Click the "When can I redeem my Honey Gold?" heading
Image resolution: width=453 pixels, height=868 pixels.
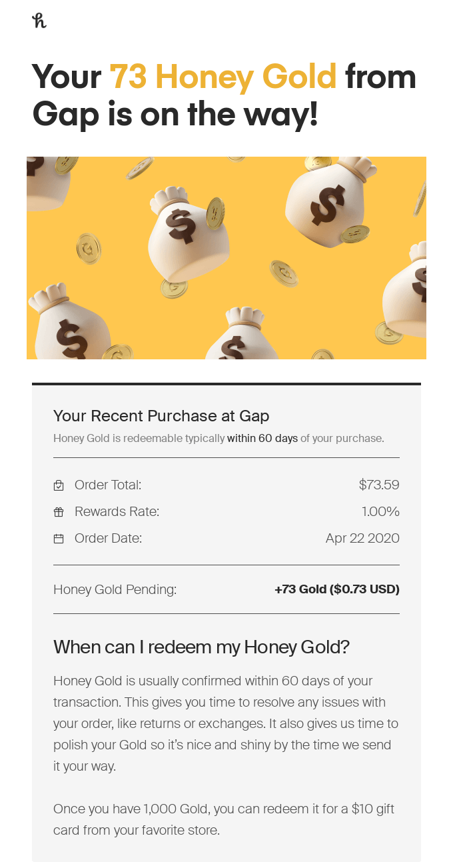coord(201,647)
